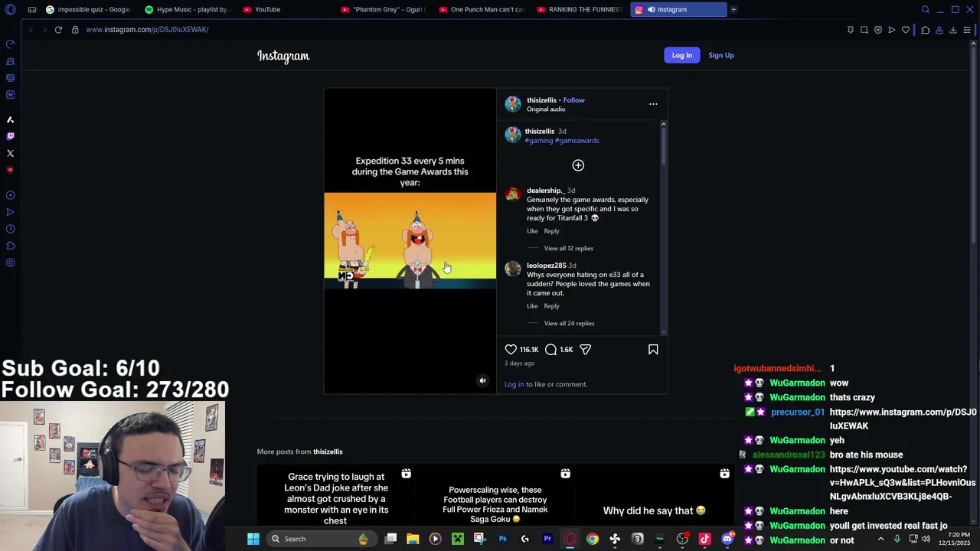Image resolution: width=980 pixels, height=551 pixels.
Task: Click the comments scrollbar thumb
Action: coord(663,145)
